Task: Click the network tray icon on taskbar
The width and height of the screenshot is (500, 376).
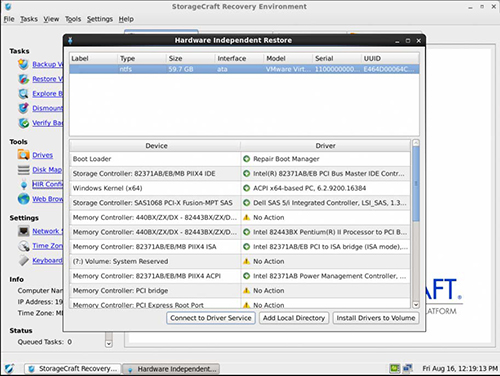Action: coord(407,368)
